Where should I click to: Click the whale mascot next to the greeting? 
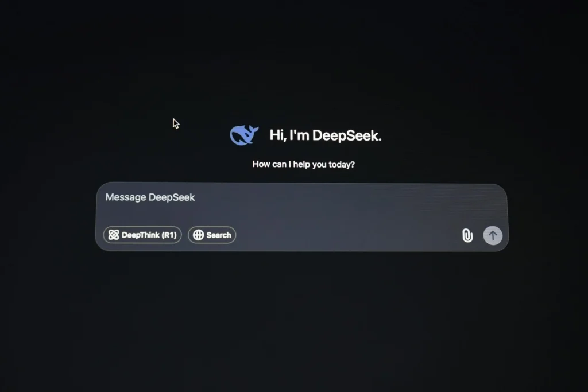point(243,134)
